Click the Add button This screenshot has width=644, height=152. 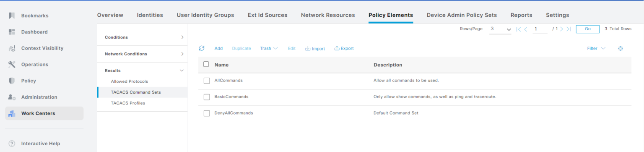point(218,48)
